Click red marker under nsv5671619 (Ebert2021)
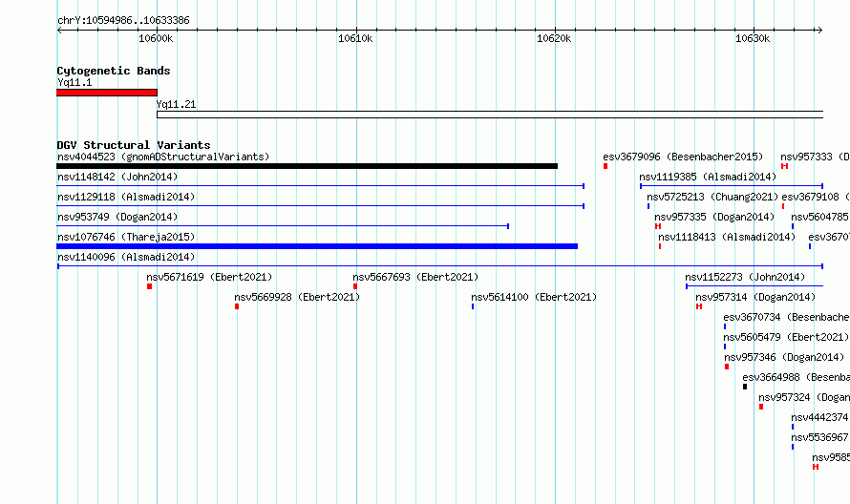The image size is (850, 504). pos(150,286)
